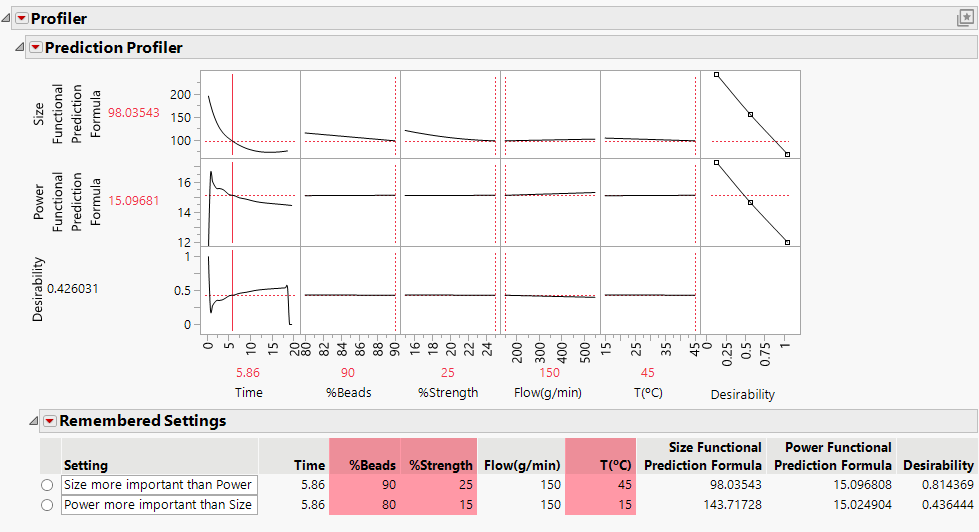
Task: Click the 'Power more important than Size' setting name
Action: coord(158,505)
